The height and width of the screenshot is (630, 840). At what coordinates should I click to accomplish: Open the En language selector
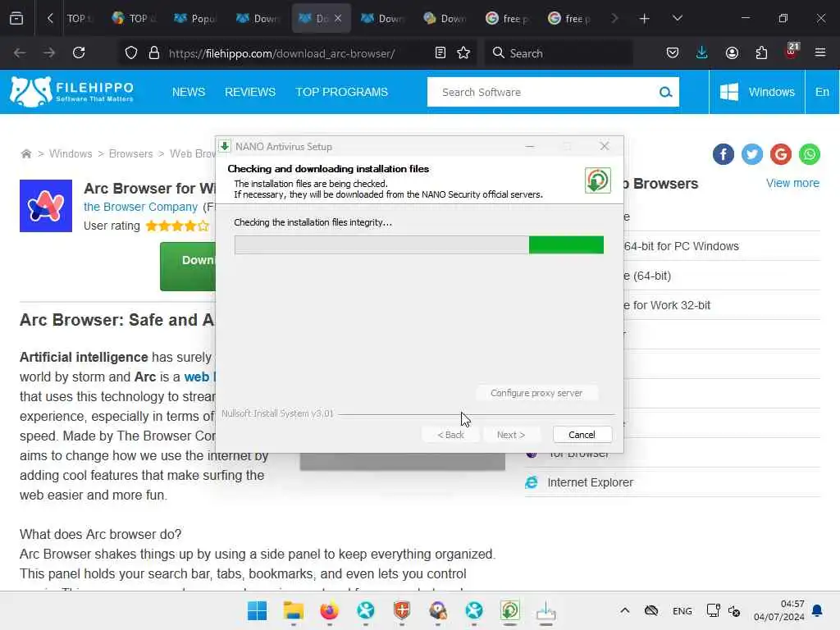(x=822, y=92)
